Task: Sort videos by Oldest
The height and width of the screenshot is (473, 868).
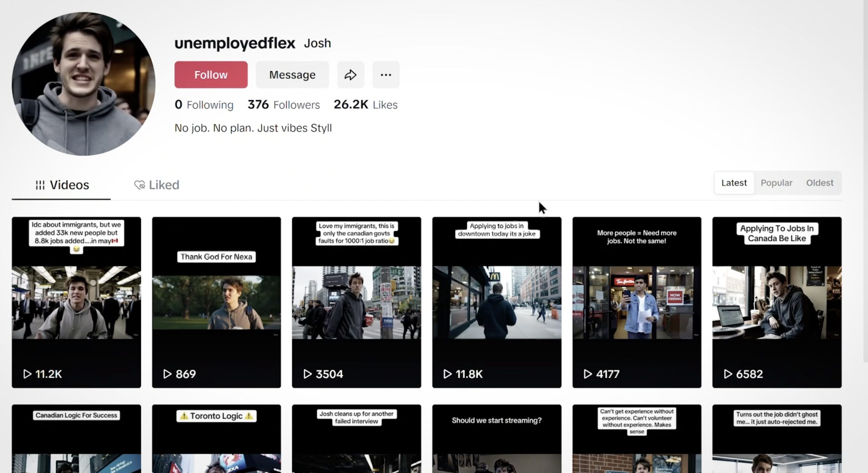Action: [x=819, y=183]
